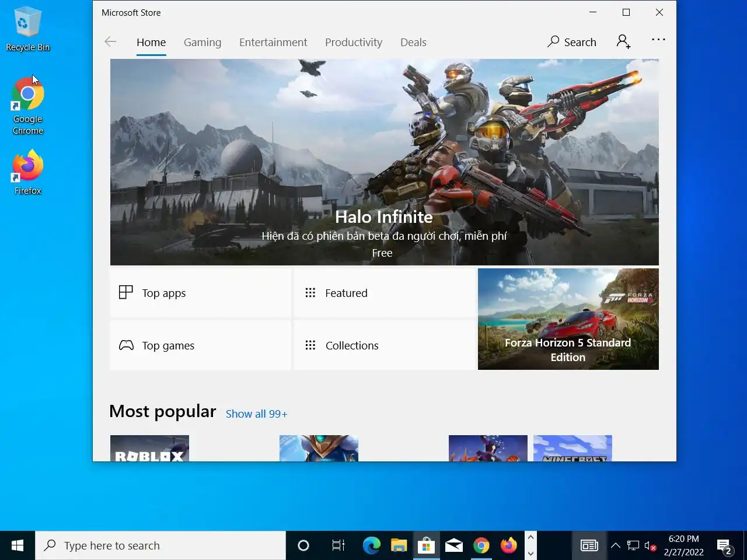
Task: Open the purple character game thumbnail
Action: (488, 448)
